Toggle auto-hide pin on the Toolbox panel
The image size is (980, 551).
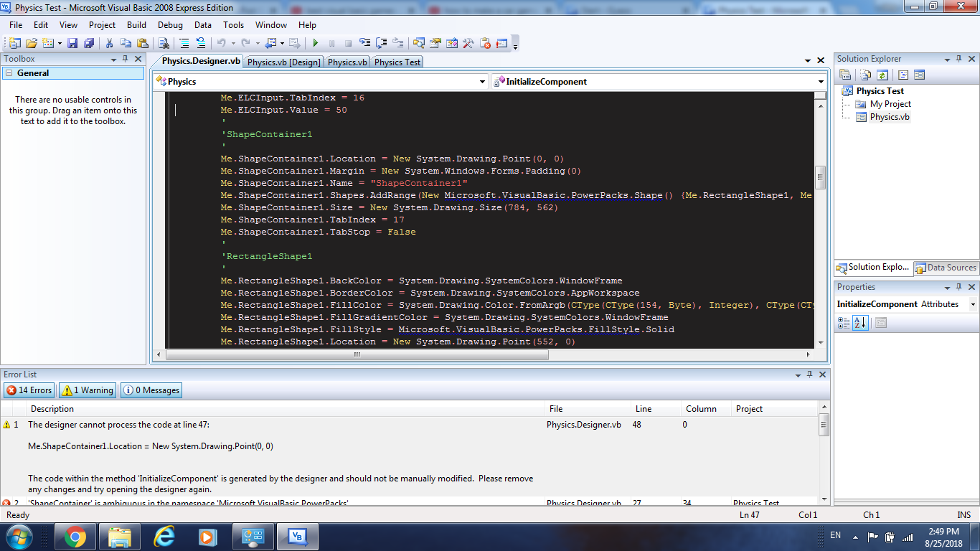[125, 59]
